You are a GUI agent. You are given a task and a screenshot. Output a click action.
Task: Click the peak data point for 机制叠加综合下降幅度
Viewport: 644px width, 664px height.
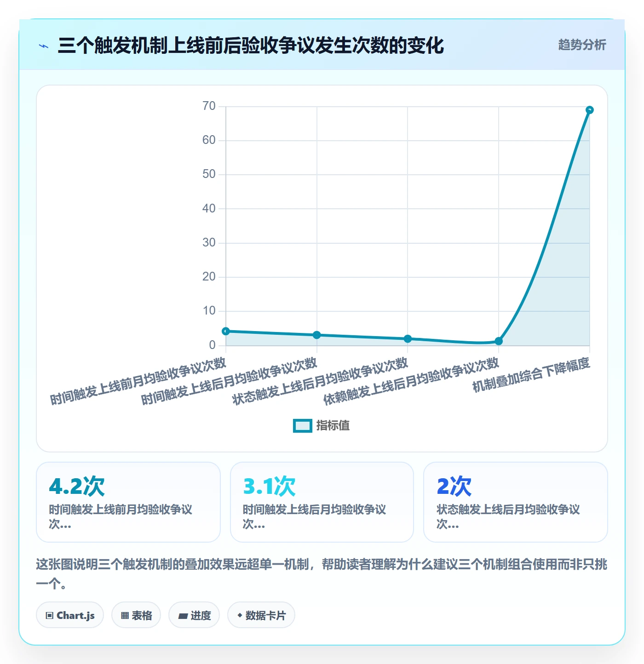click(x=590, y=110)
